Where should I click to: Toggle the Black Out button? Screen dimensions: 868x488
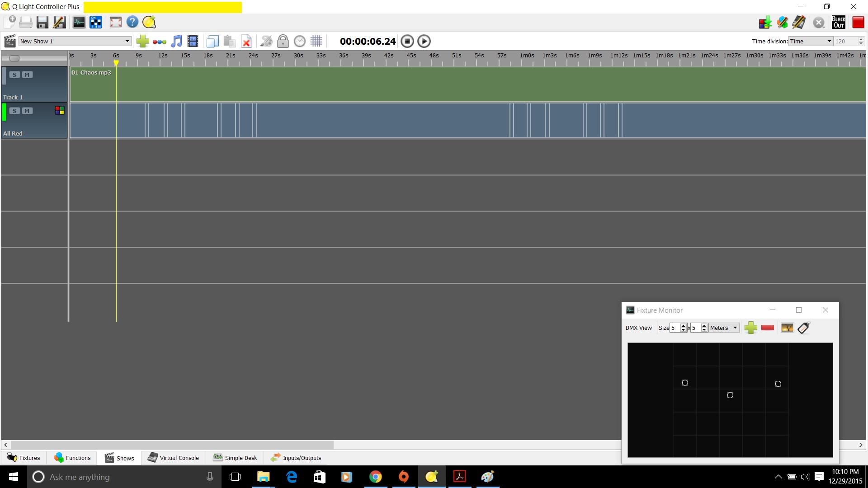(x=839, y=22)
